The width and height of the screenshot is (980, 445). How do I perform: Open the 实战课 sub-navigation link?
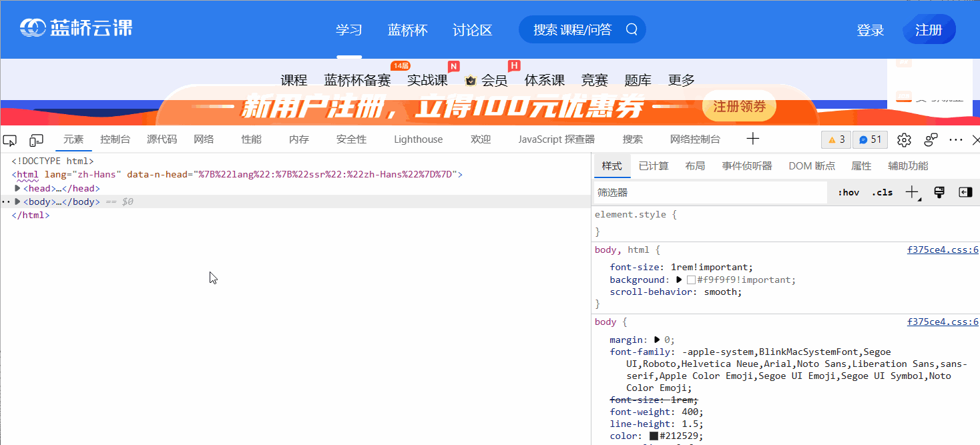pos(427,81)
